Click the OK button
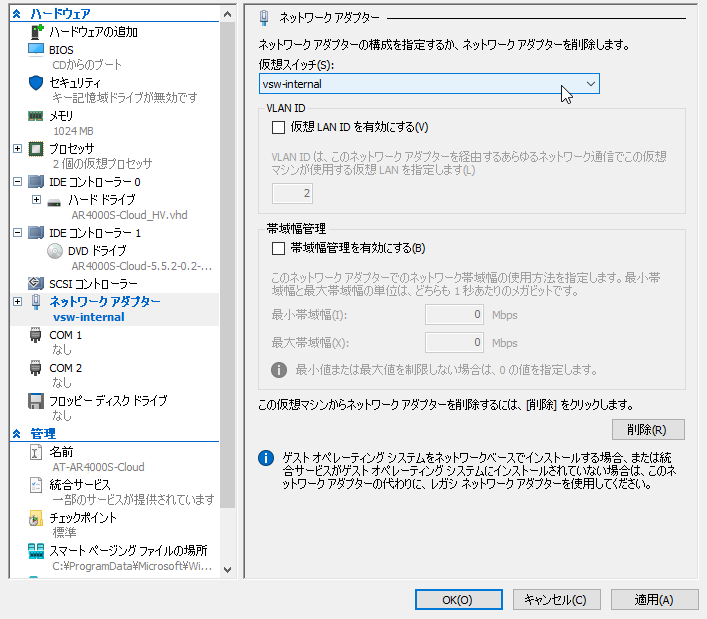 click(457, 600)
